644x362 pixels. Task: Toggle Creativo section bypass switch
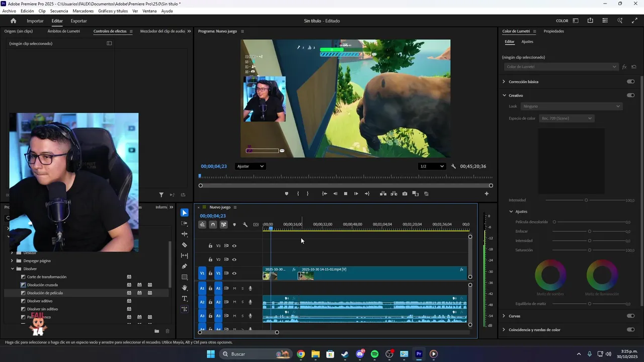coord(630,95)
